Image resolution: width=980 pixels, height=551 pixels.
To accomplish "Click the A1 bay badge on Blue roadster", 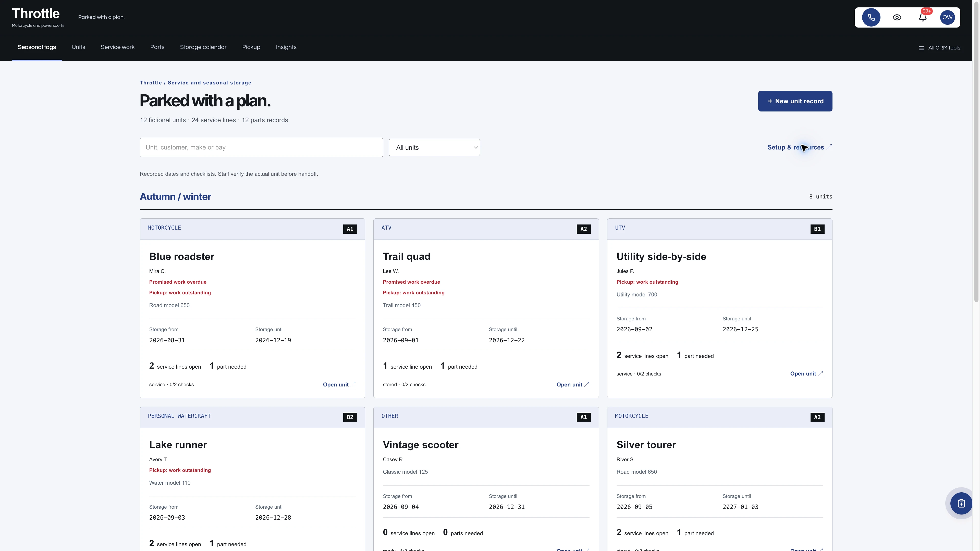I will [x=350, y=229].
